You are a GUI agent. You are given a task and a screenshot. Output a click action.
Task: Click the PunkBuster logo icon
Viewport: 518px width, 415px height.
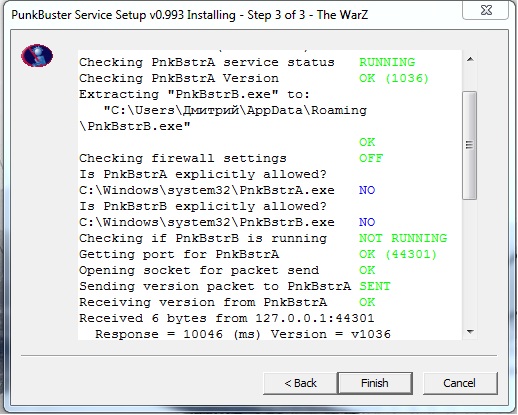point(37,56)
